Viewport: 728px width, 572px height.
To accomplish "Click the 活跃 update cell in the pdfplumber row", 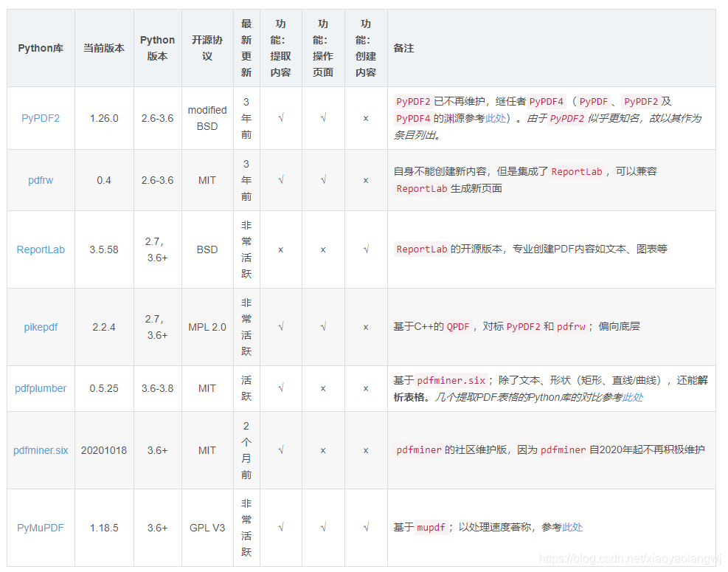I will [246, 388].
